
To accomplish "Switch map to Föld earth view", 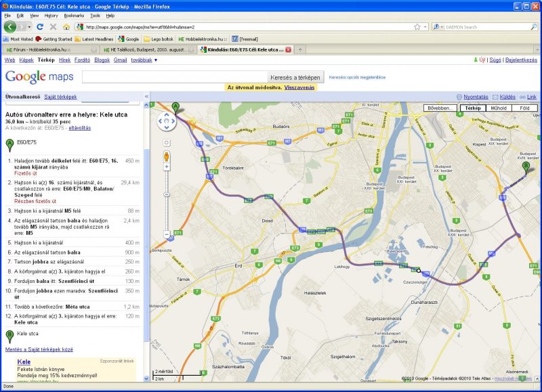I will tap(524, 108).
